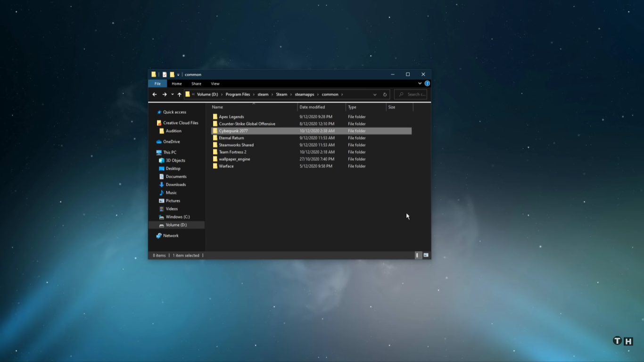The height and width of the screenshot is (362, 644).
Task: Open Music in the navigation pane
Action: [x=171, y=193]
